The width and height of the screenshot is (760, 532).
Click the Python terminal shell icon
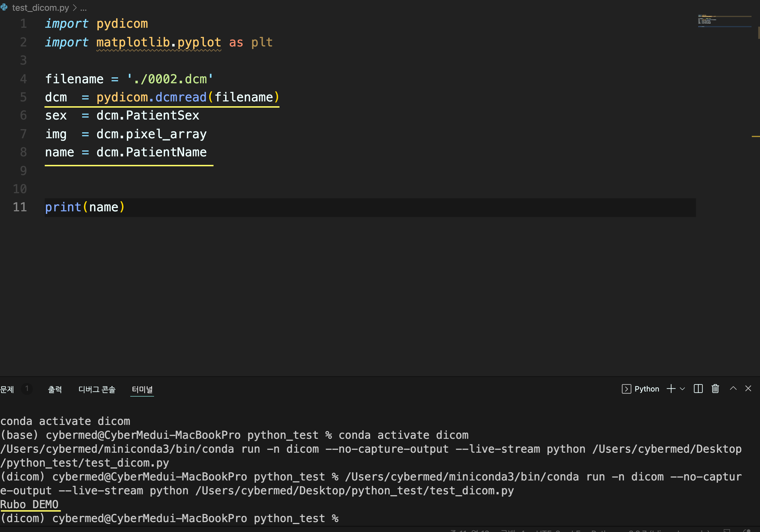tap(626, 389)
